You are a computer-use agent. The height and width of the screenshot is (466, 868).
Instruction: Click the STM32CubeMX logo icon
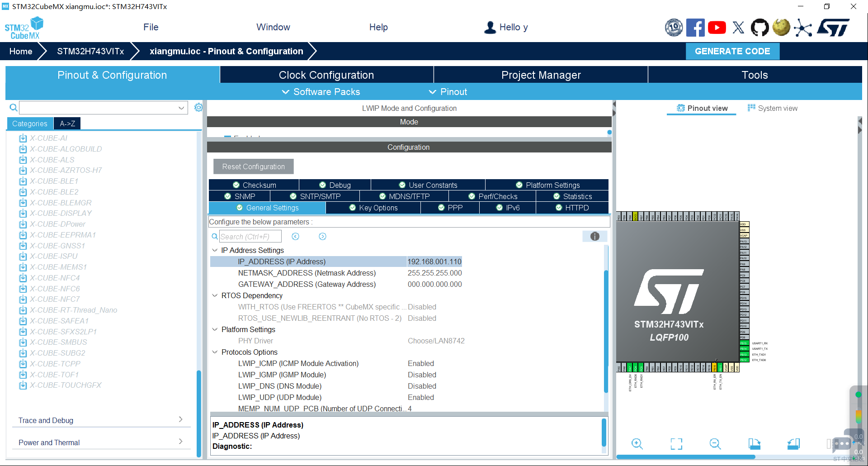pyautogui.click(x=24, y=28)
